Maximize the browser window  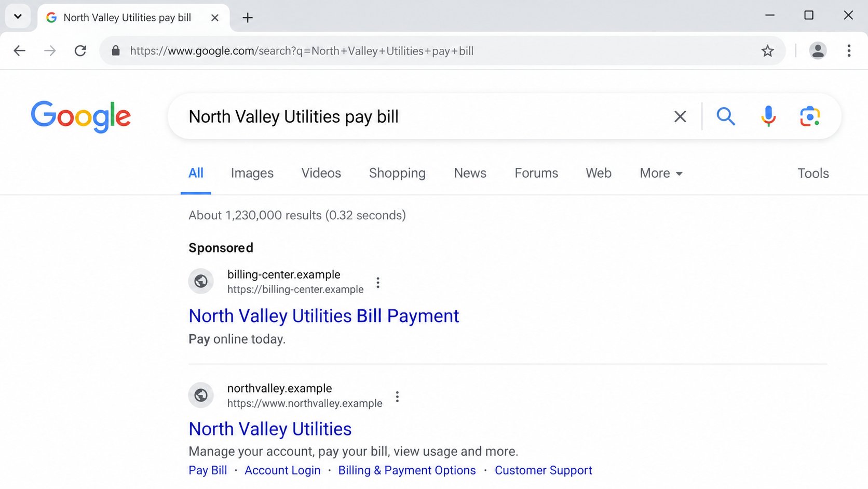(x=808, y=16)
